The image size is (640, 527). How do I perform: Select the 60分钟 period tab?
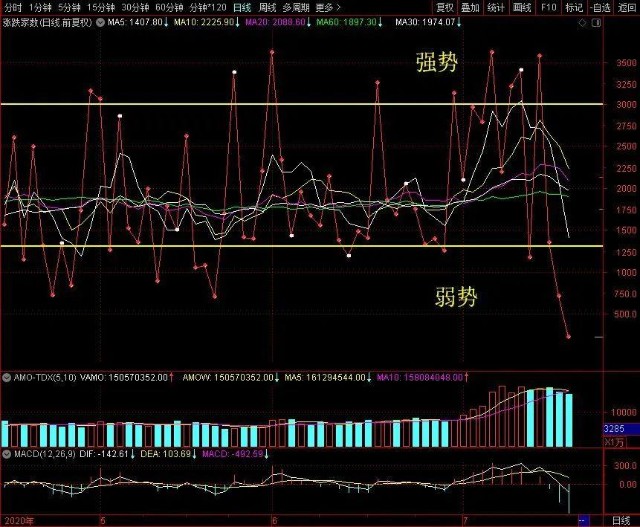coord(169,7)
